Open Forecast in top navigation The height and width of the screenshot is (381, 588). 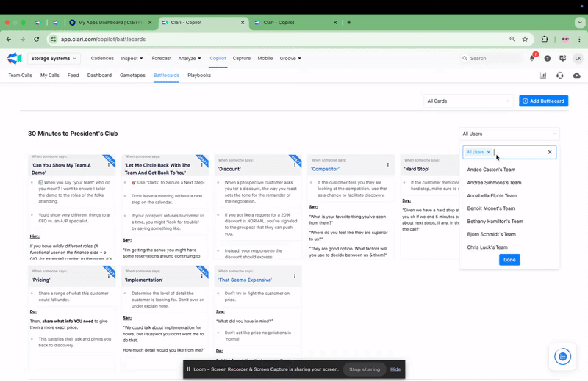(161, 58)
